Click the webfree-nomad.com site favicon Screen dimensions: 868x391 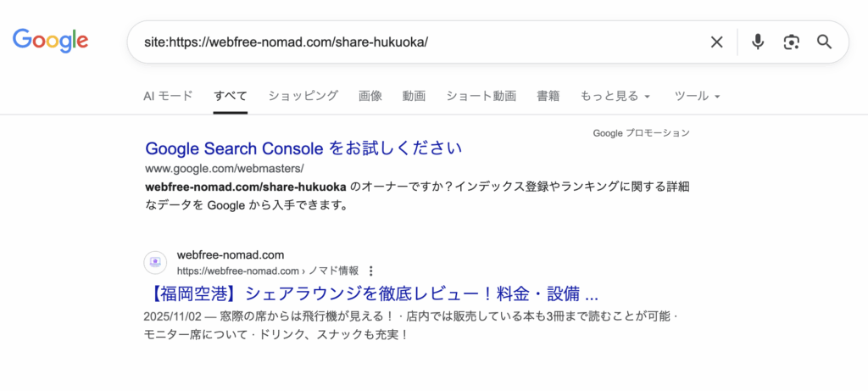[155, 262]
